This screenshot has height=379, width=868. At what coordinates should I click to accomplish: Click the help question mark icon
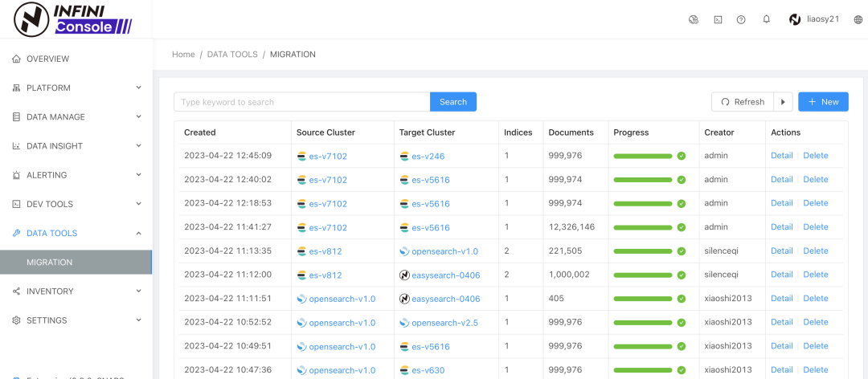(741, 20)
